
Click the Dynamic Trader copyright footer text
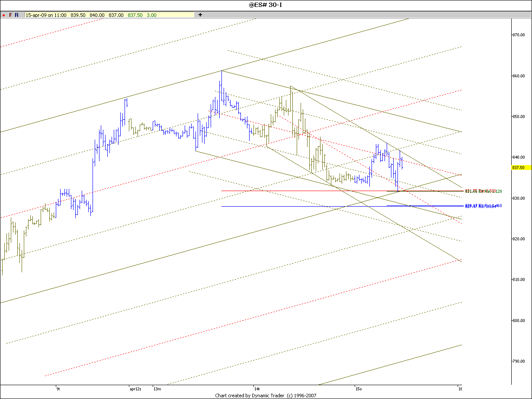(x=266, y=396)
